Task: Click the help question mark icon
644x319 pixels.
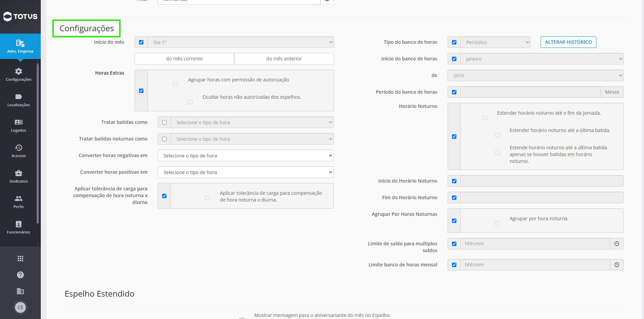Action: coord(20,275)
